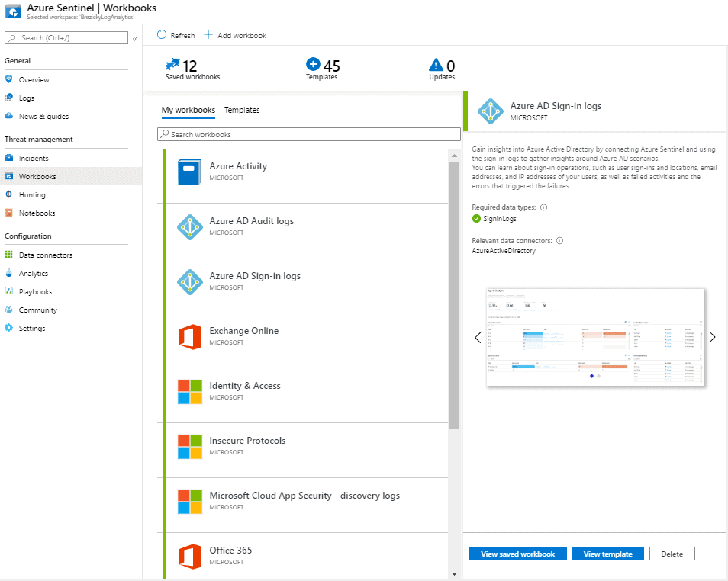Select the Insecure Protocols workbook title

[x=247, y=441]
